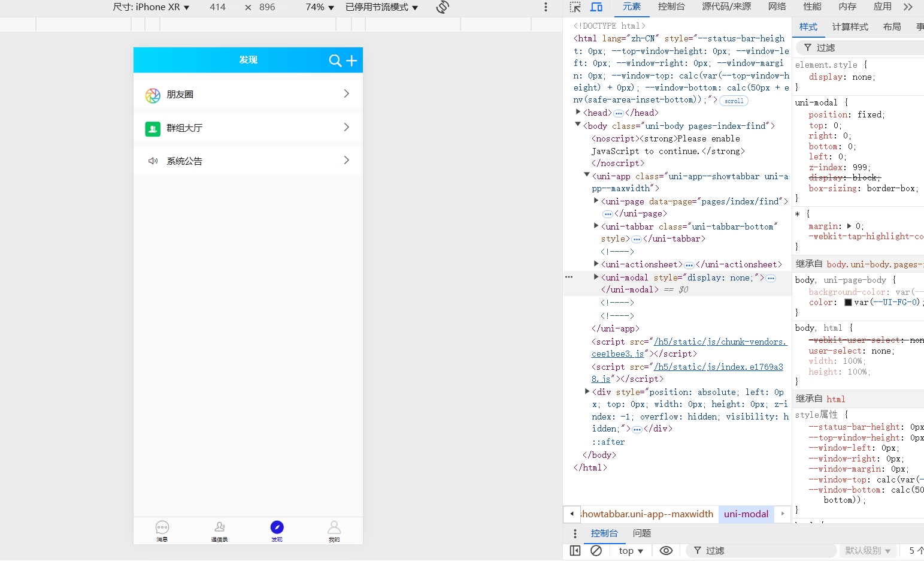Expand the uni-modal element node
This screenshot has height=561, width=924.
(x=596, y=277)
